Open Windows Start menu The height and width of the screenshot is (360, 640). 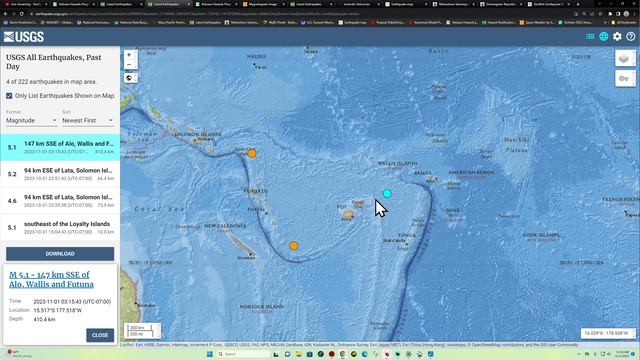pyautogui.click(x=210, y=354)
